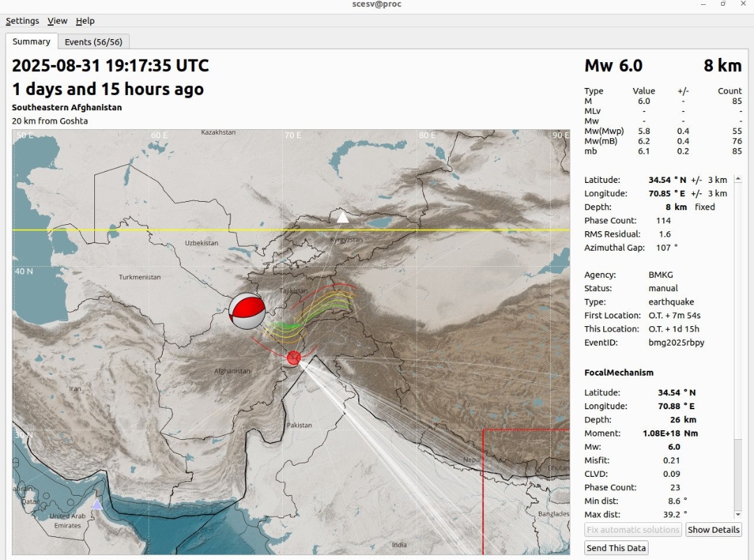Image resolution: width=754 pixels, height=560 pixels.
Task: Click the Send This Data button
Action: 616,548
